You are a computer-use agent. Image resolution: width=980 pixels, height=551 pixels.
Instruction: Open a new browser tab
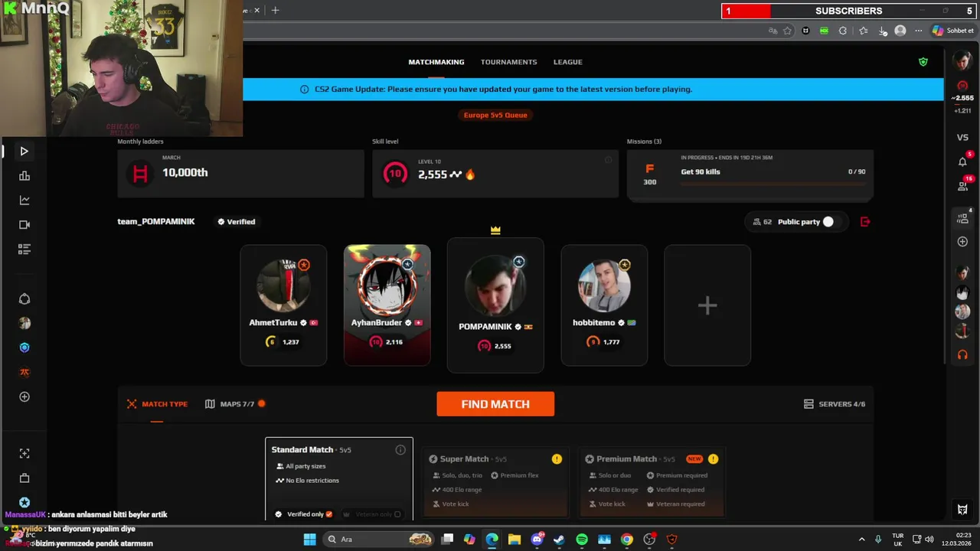tap(275, 10)
